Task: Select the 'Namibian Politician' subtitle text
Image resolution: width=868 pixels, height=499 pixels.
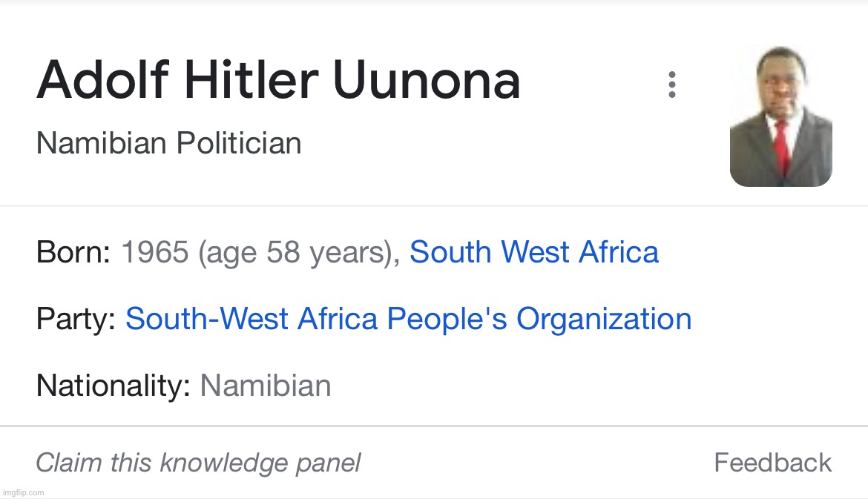Action: click(x=168, y=143)
